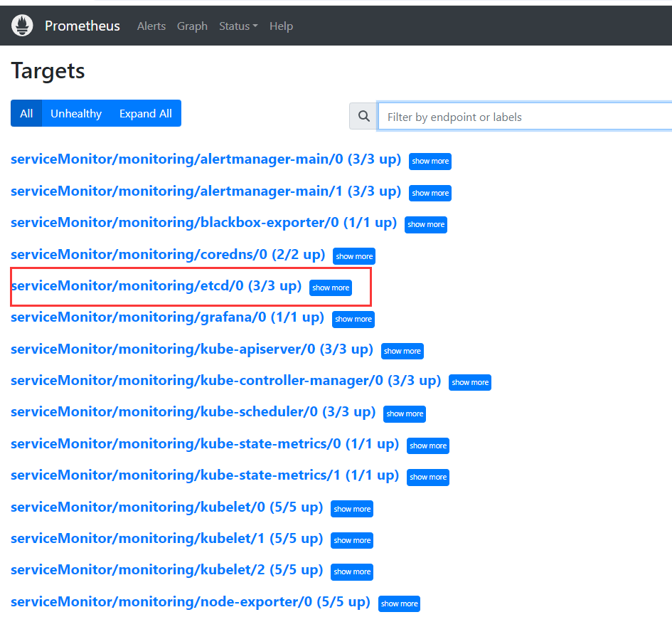Show more for node-exporter/0
This screenshot has height=622, width=672.
(x=400, y=603)
